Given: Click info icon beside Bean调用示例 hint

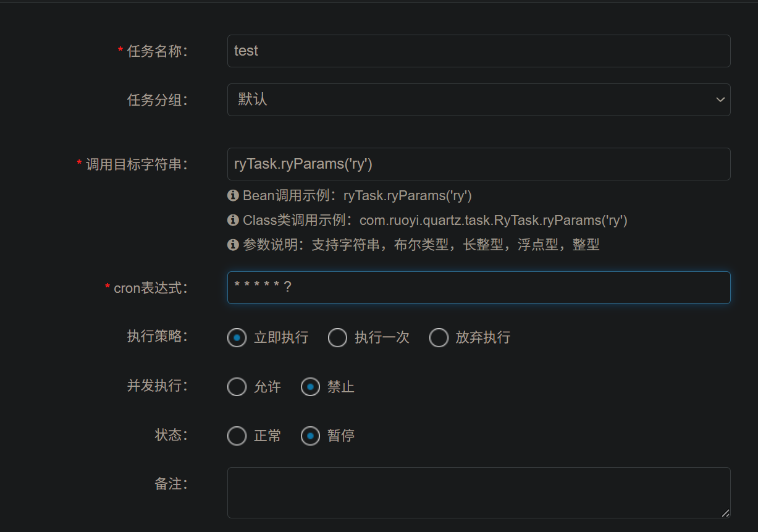Looking at the screenshot, I should click(233, 196).
